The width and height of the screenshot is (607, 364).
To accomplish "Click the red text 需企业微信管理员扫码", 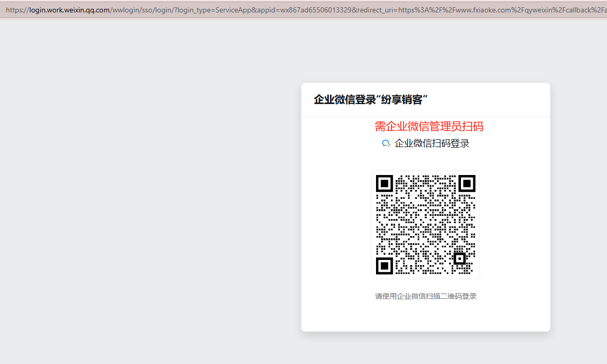I will coord(429,126).
